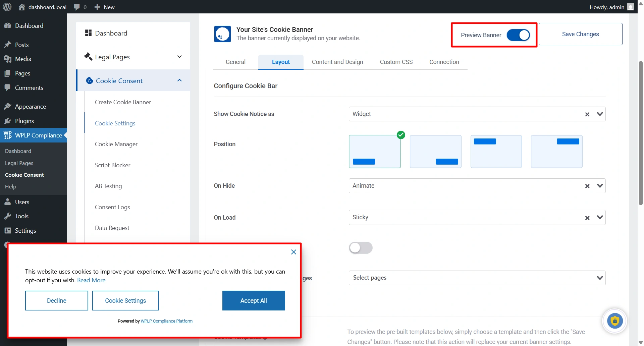Open Appearance via its brush icon
644x346 pixels.
pyautogui.click(x=7, y=107)
